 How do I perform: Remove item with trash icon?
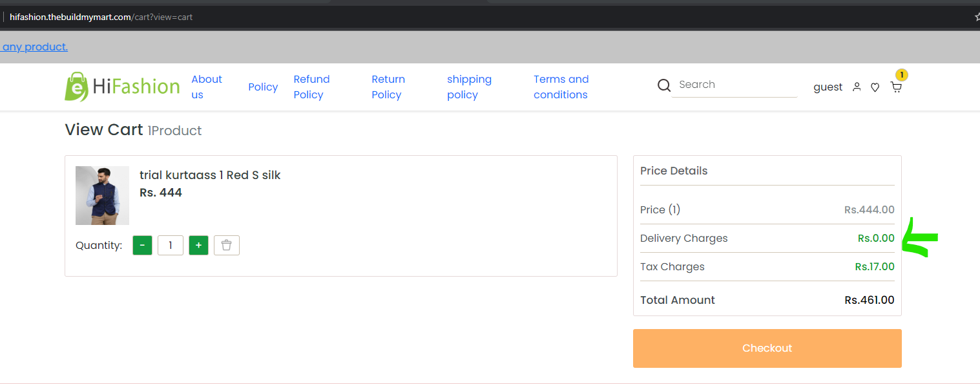tap(227, 246)
